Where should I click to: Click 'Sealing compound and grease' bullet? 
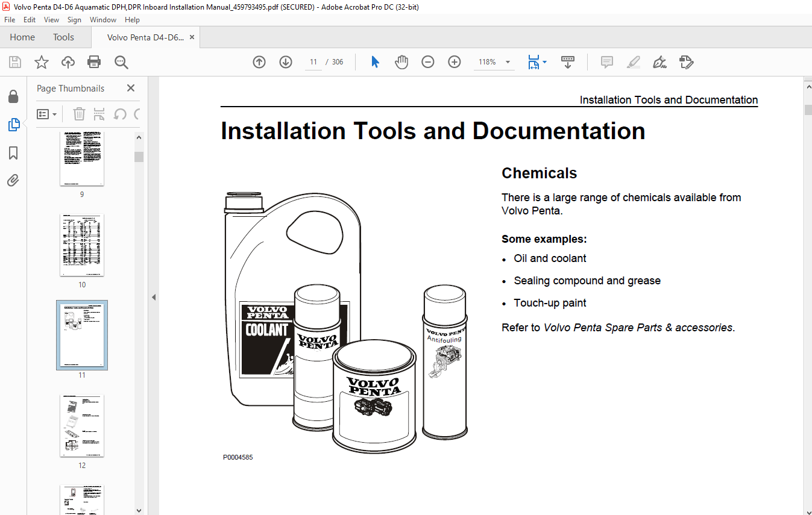coord(587,281)
